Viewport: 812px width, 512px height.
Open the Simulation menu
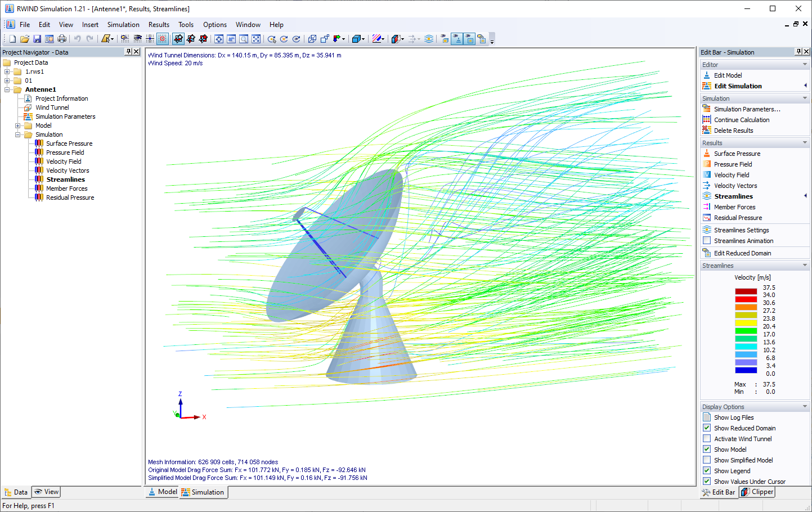[123, 24]
